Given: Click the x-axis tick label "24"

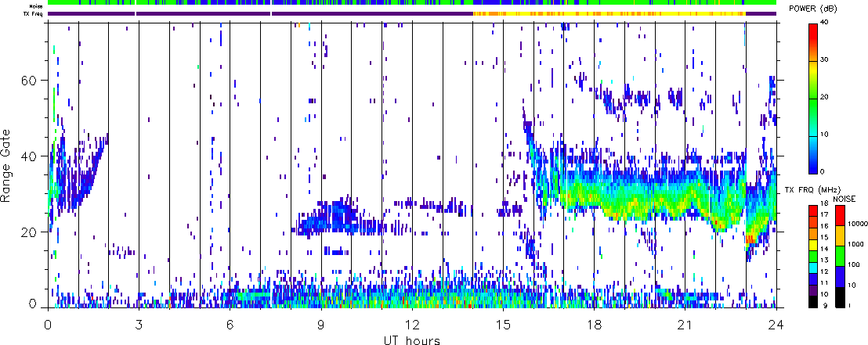Looking at the screenshot, I should click(776, 325).
